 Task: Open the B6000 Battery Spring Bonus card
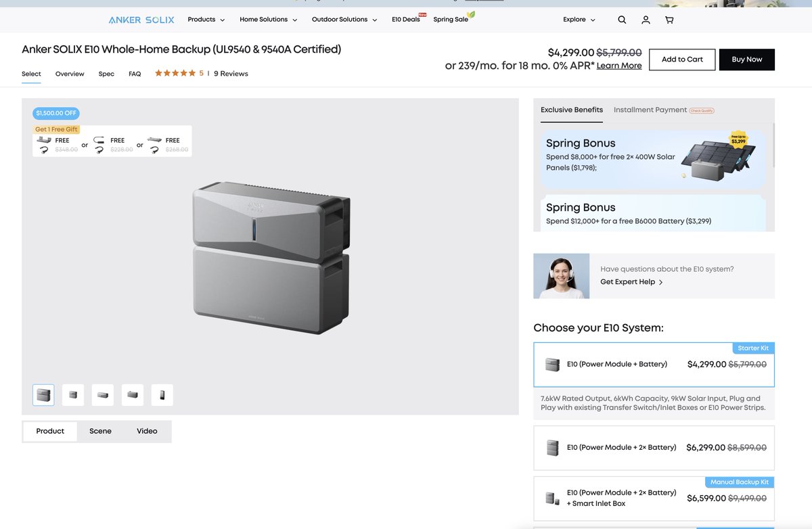coord(654,213)
